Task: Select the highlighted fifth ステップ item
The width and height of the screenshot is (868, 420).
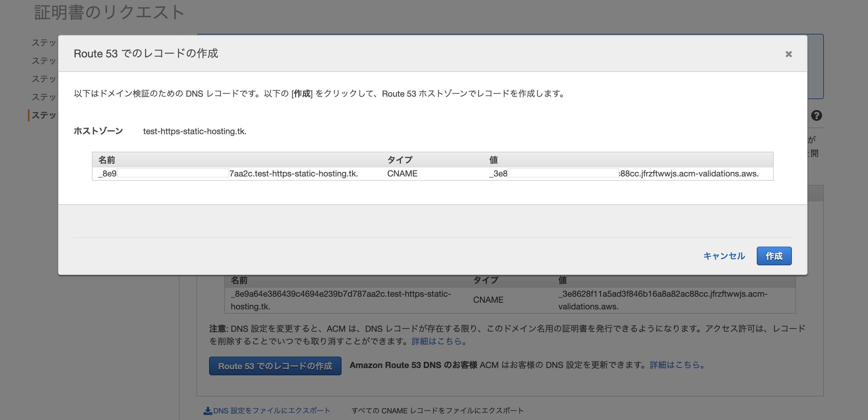Action: coord(44,115)
